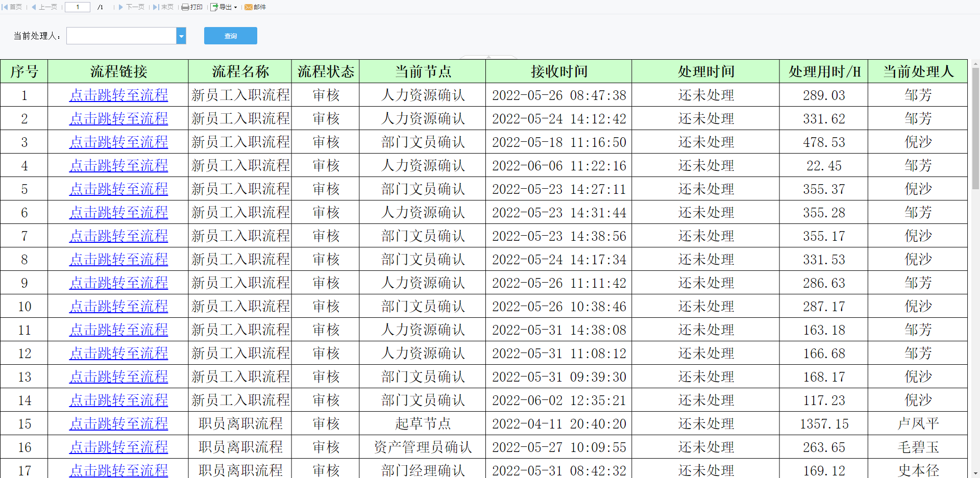Image resolution: width=980 pixels, height=478 pixels.
Task: Select processing duration value 478.53
Action: pos(824,142)
